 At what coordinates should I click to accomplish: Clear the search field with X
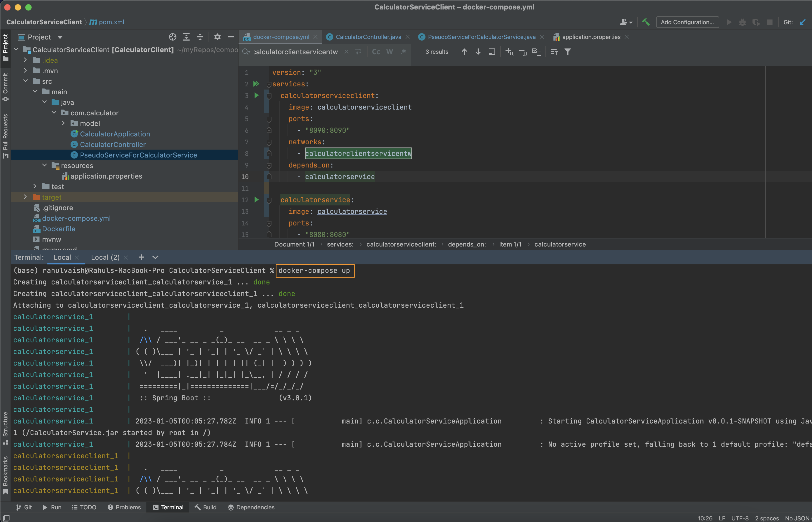click(x=346, y=52)
